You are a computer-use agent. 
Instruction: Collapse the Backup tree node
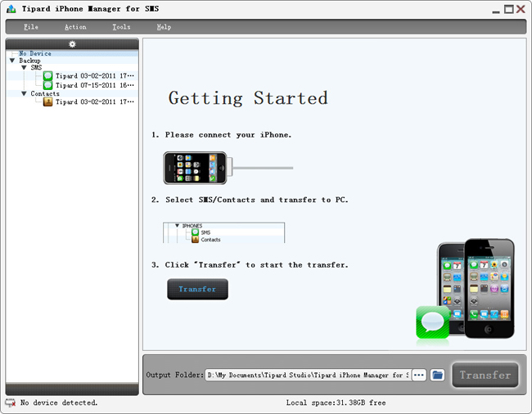click(x=12, y=61)
